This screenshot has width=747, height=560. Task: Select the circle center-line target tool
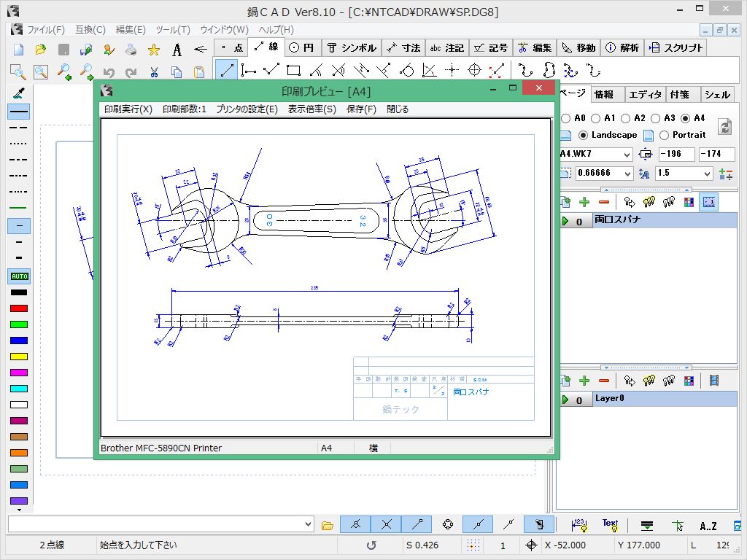[x=474, y=71]
